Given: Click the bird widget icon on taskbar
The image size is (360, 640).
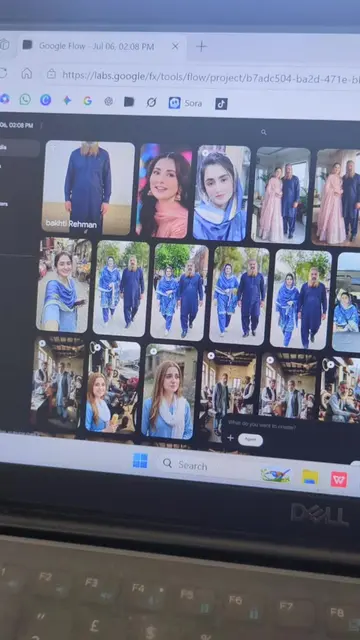Looking at the screenshot, I should pos(276,475).
